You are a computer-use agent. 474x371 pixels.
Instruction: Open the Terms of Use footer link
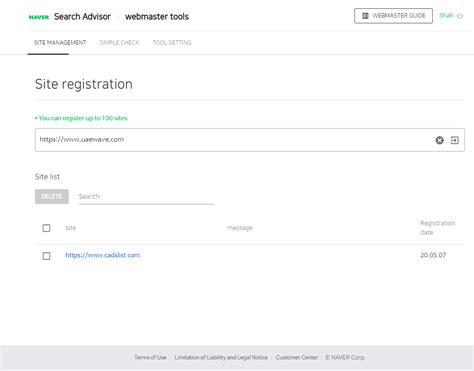(150, 357)
